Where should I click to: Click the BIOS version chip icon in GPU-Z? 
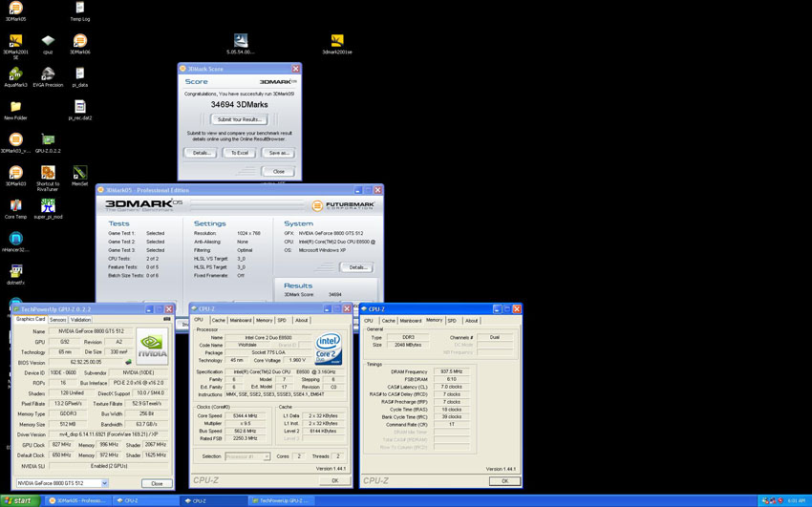(128, 362)
